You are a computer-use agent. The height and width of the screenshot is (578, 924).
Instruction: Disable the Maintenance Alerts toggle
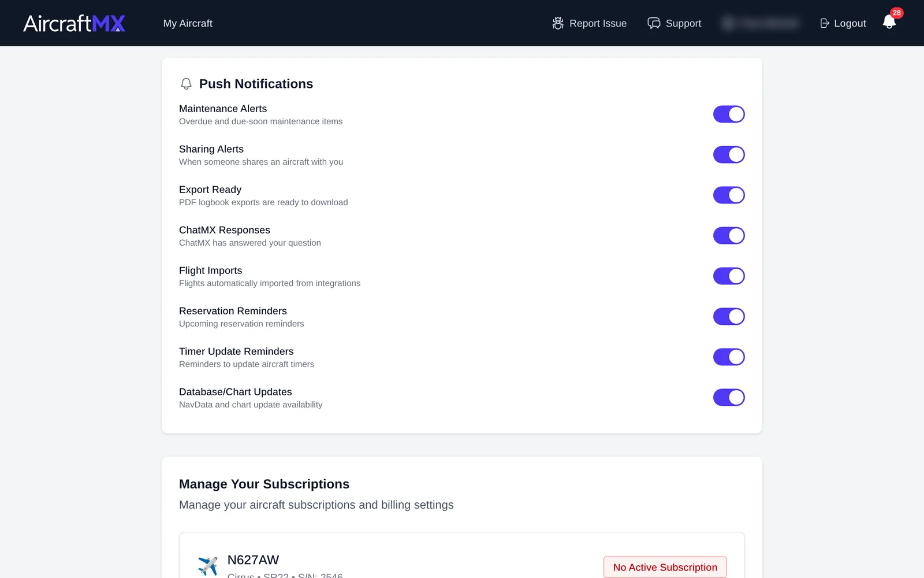click(x=729, y=114)
